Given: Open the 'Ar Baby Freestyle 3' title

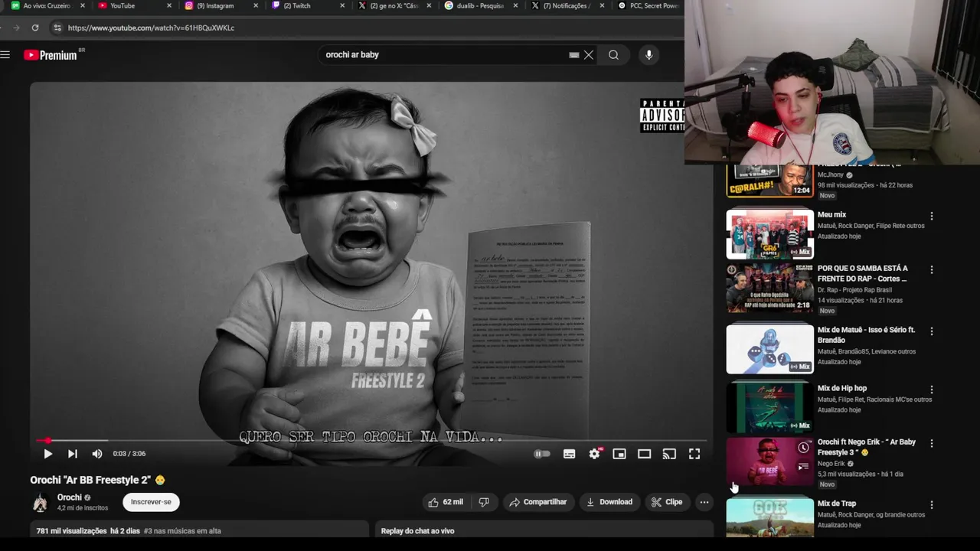Looking at the screenshot, I should [x=867, y=447].
